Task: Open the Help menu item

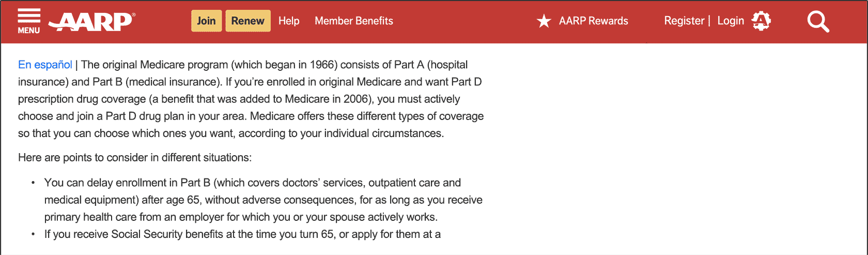Action: [x=289, y=21]
